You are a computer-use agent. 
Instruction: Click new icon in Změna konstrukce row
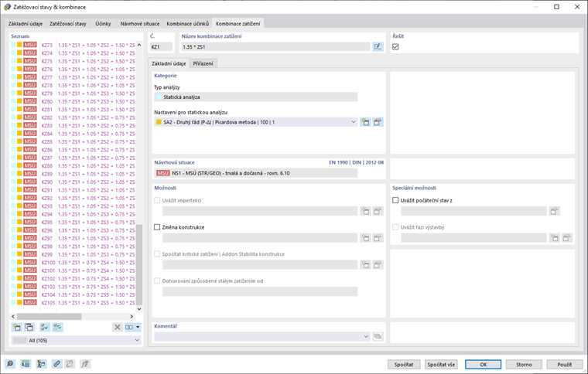[365, 238]
